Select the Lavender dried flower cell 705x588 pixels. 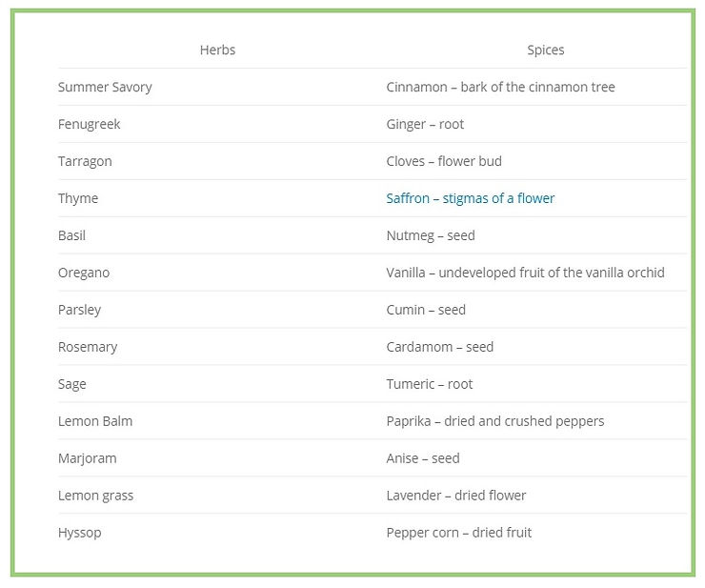pos(456,496)
